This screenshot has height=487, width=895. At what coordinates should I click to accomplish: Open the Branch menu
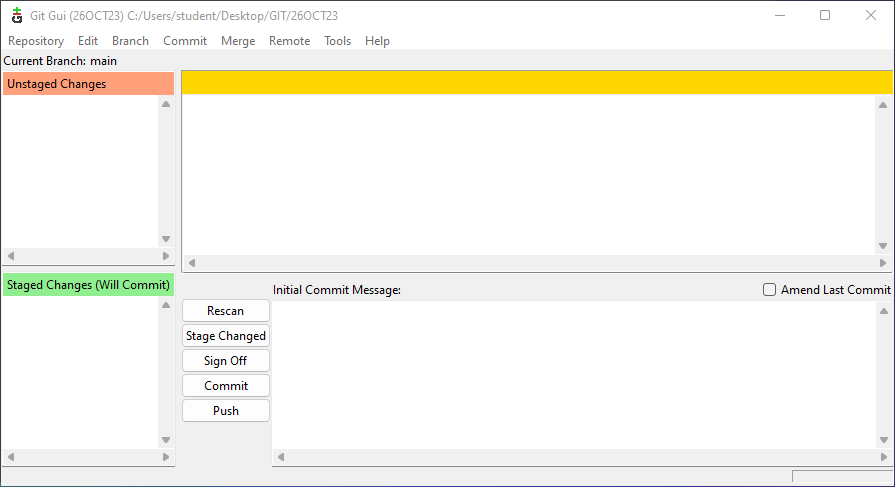tap(130, 41)
